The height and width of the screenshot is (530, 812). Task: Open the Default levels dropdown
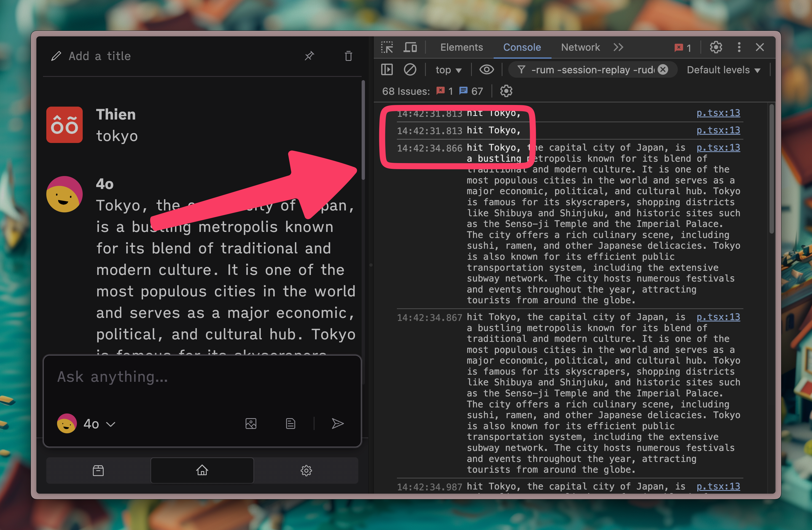click(723, 70)
